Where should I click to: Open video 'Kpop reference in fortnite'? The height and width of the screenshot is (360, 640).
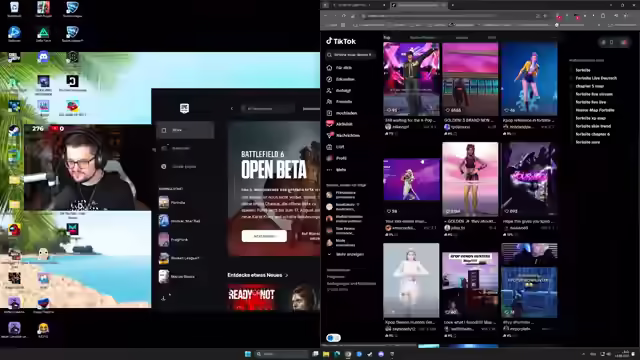[x=529, y=79]
